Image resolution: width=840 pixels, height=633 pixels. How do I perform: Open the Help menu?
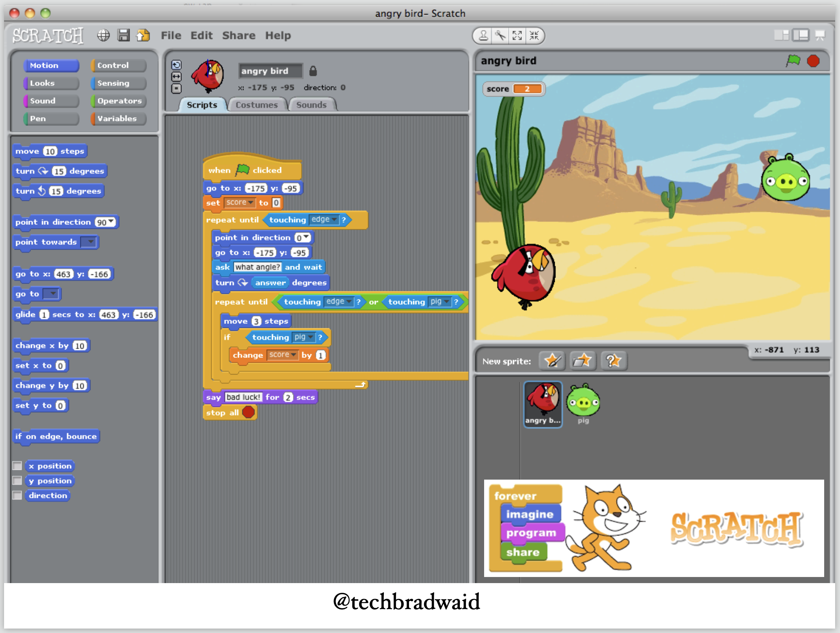point(278,36)
